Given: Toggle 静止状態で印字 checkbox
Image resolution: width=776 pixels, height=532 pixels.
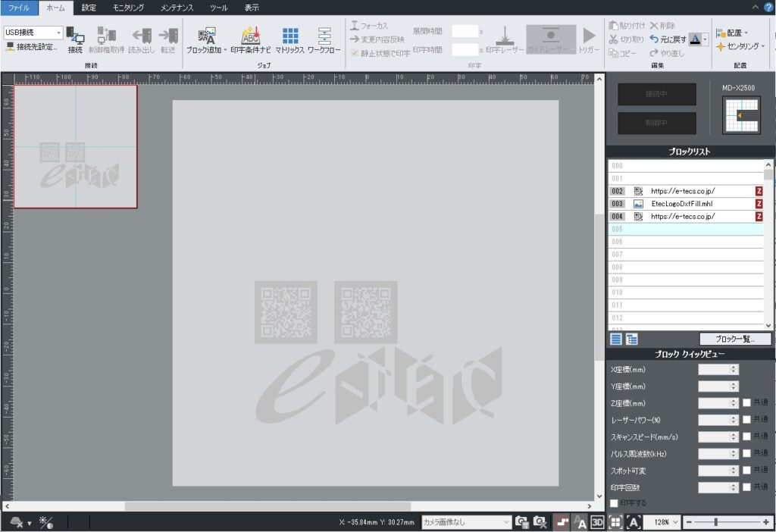Looking at the screenshot, I should (x=355, y=53).
